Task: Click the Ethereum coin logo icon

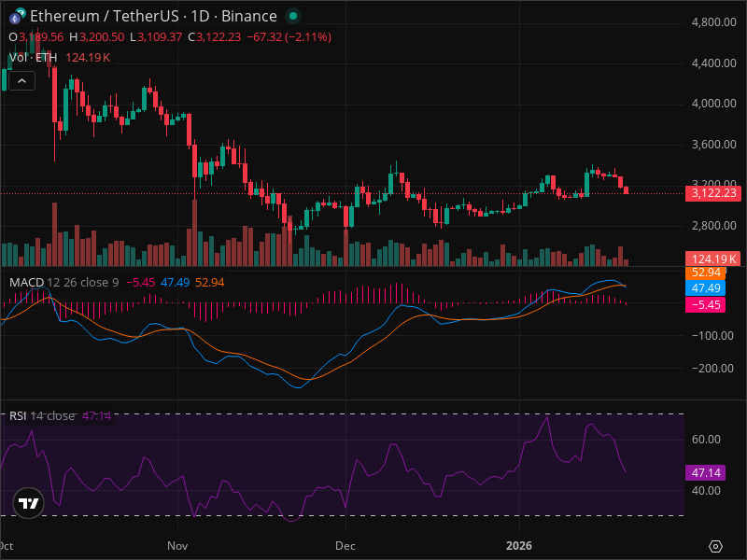Action: [x=18, y=16]
